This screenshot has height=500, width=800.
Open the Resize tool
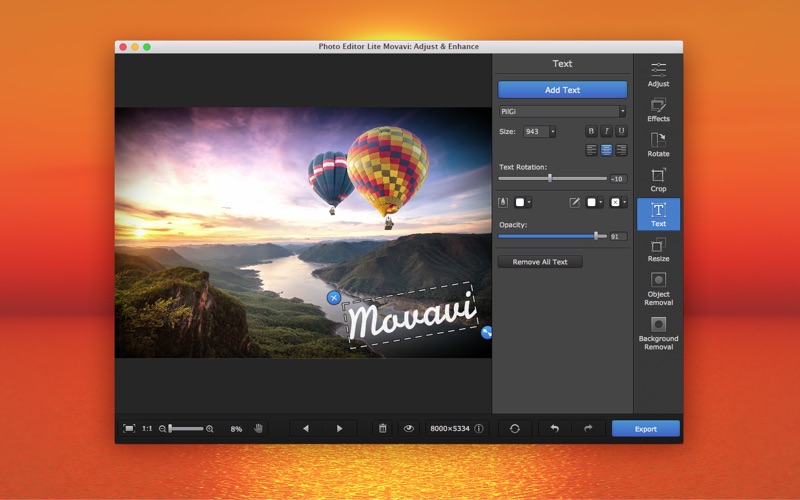[658, 249]
